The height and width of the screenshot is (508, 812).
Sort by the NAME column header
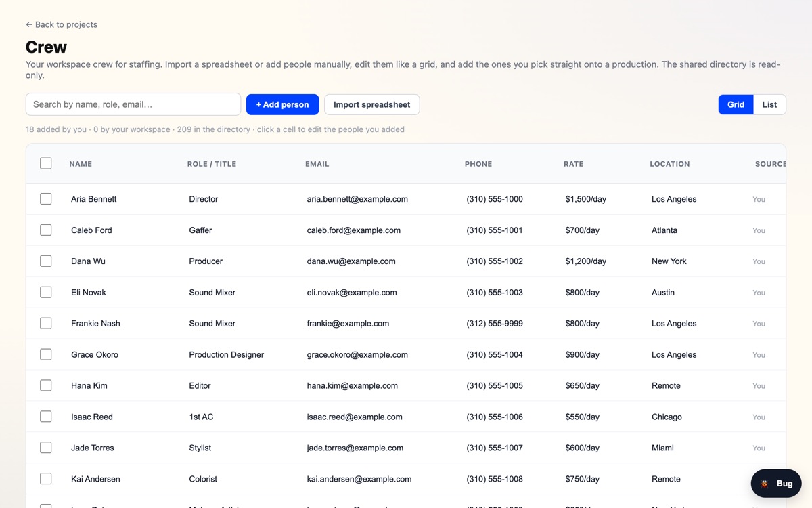(81, 164)
